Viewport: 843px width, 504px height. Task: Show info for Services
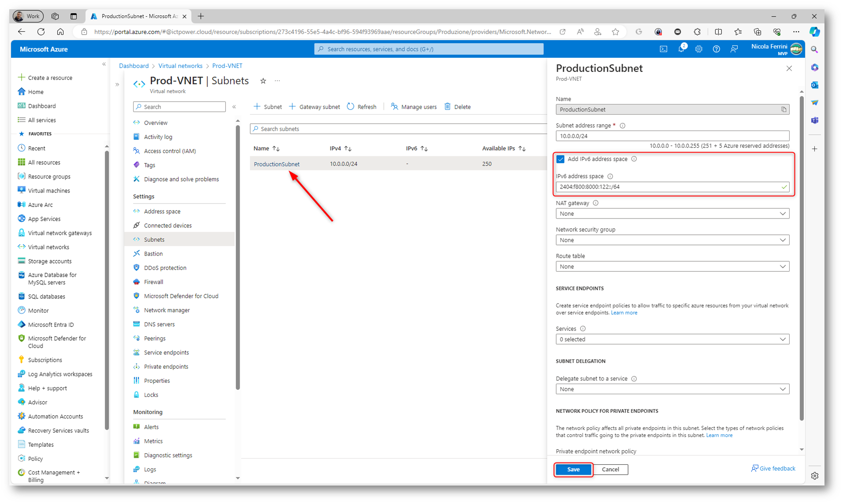pos(583,329)
